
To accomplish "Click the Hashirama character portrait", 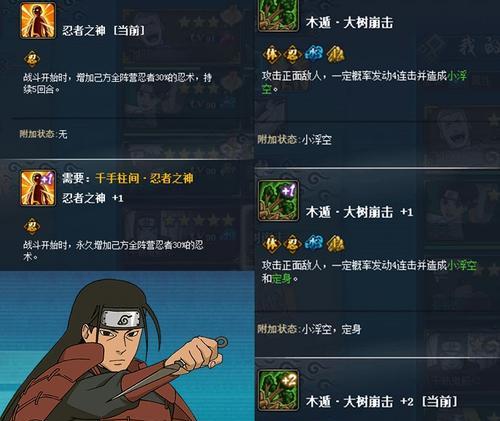I will [x=127, y=347].
